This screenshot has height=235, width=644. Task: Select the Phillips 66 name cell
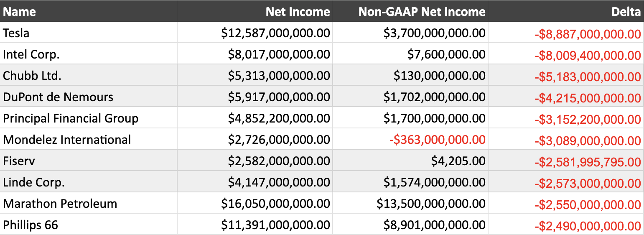click(31, 225)
